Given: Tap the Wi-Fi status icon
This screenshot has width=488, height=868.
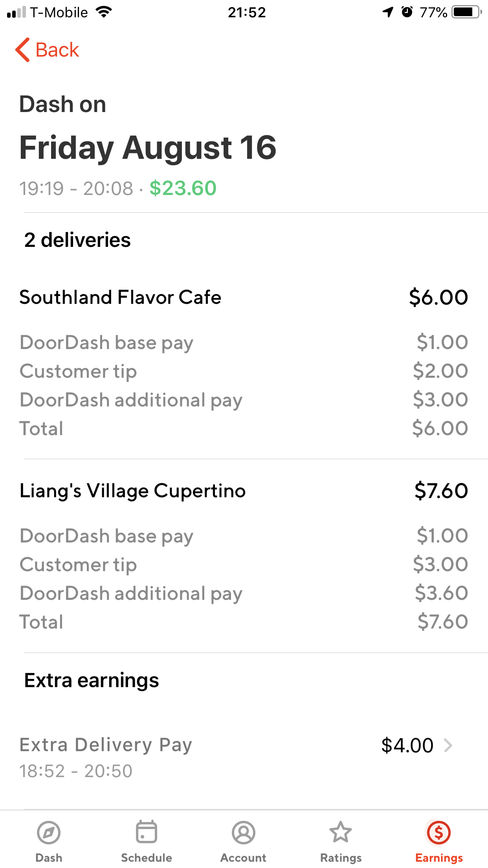Looking at the screenshot, I should coord(104,12).
